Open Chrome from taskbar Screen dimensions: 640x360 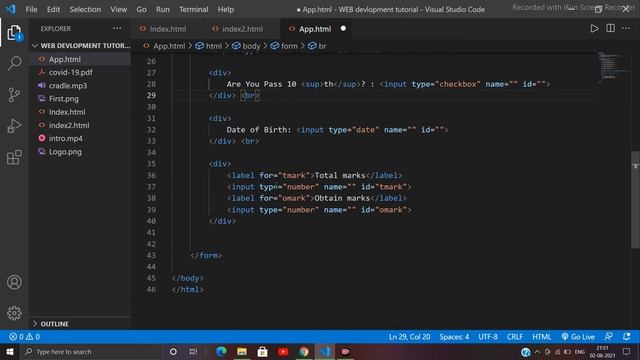tap(304, 351)
